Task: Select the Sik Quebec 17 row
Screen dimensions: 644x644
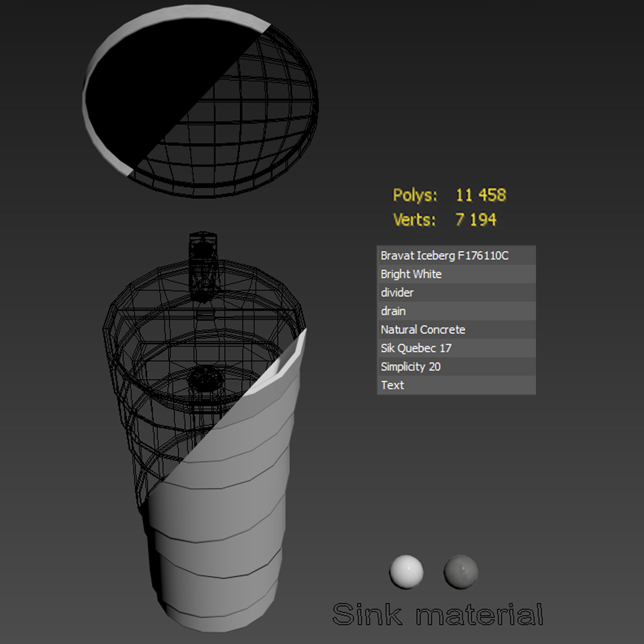Action: 456,348
